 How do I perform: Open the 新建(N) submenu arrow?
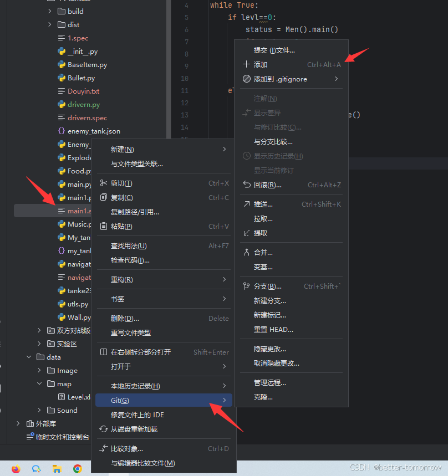point(224,149)
